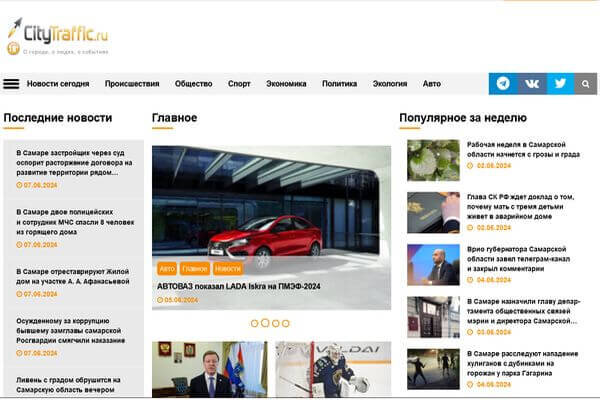
Task: Click the Врио губернатора portrait thumbnail
Action: click(433, 265)
